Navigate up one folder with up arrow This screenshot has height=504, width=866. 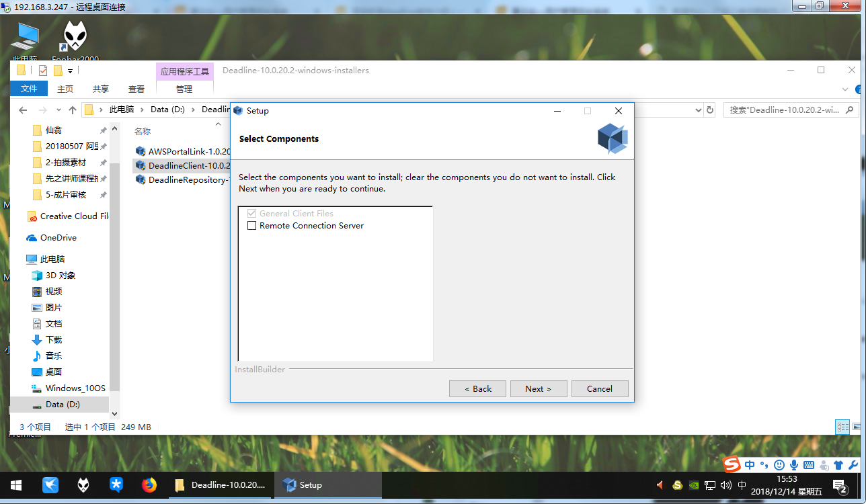tap(73, 110)
